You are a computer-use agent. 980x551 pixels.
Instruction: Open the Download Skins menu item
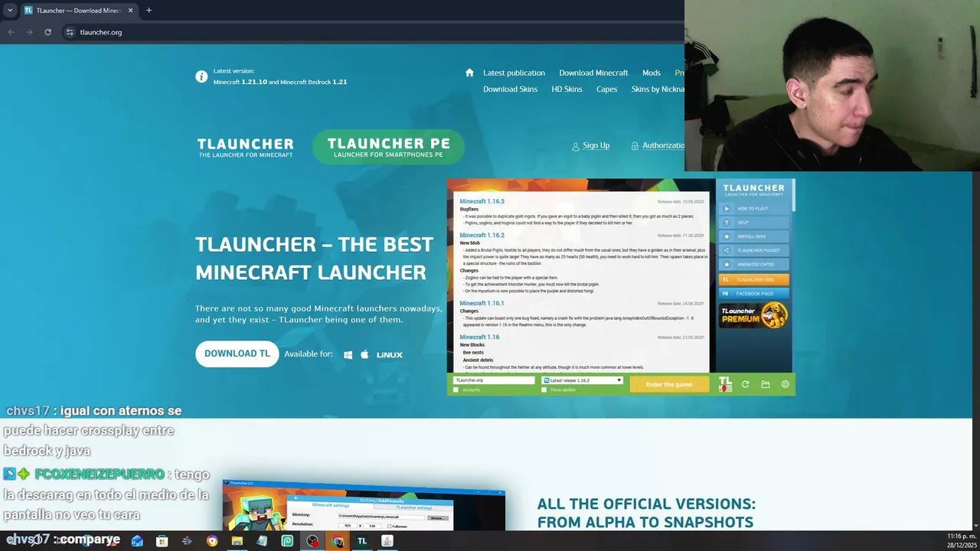point(510,90)
